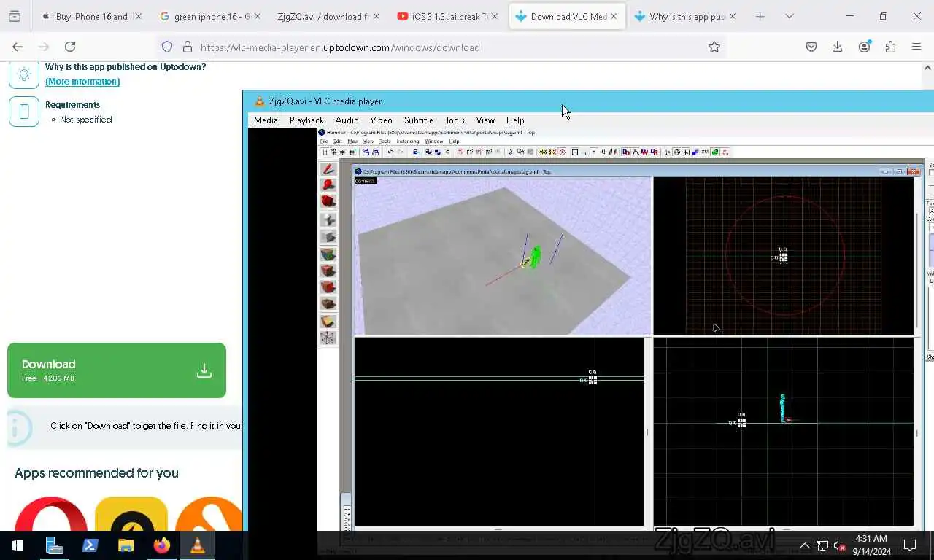Close the 'Buy iPhone 16' tab

coord(139,16)
